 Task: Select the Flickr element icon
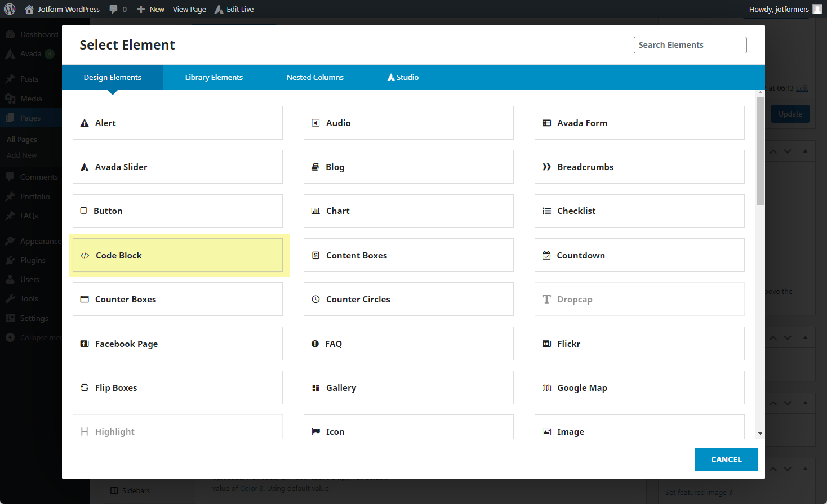tap(546, 344)
